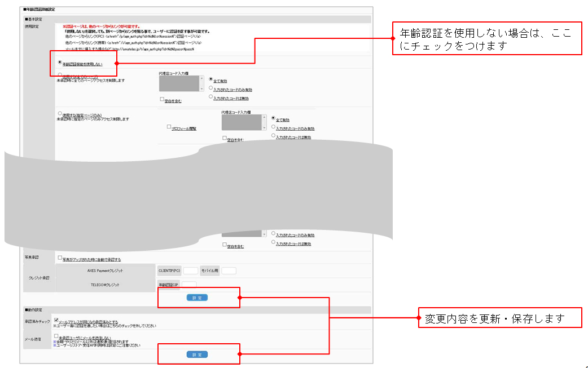Check '空白を含む' in the all-pages section

(162, 100)
